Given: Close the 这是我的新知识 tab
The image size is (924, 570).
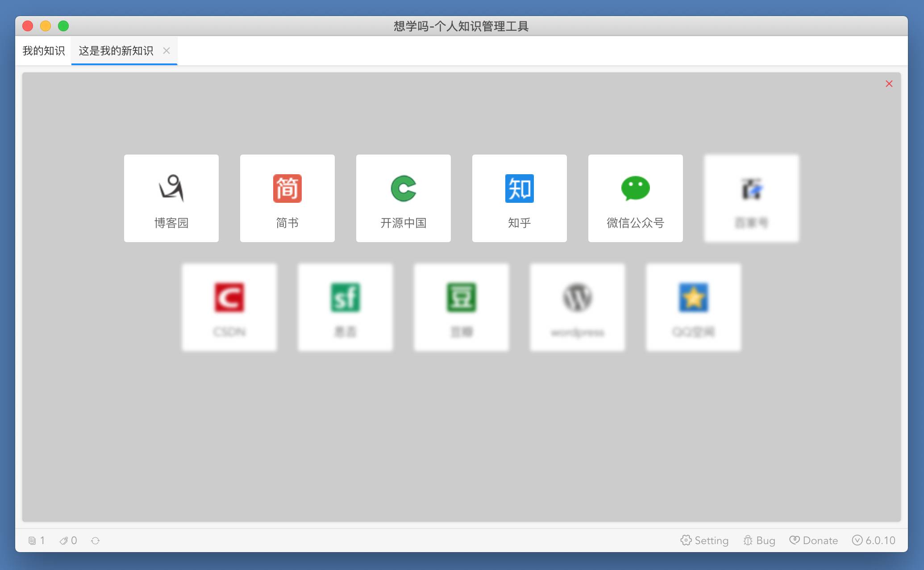Looking at the screenshot, I should [x=166, y=51].
